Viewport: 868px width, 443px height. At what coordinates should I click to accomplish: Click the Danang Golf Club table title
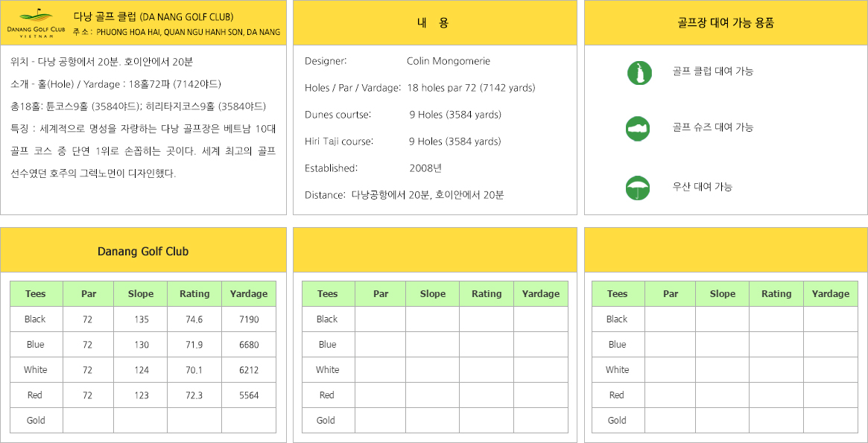pyautogui.click(x=143, y=251)
